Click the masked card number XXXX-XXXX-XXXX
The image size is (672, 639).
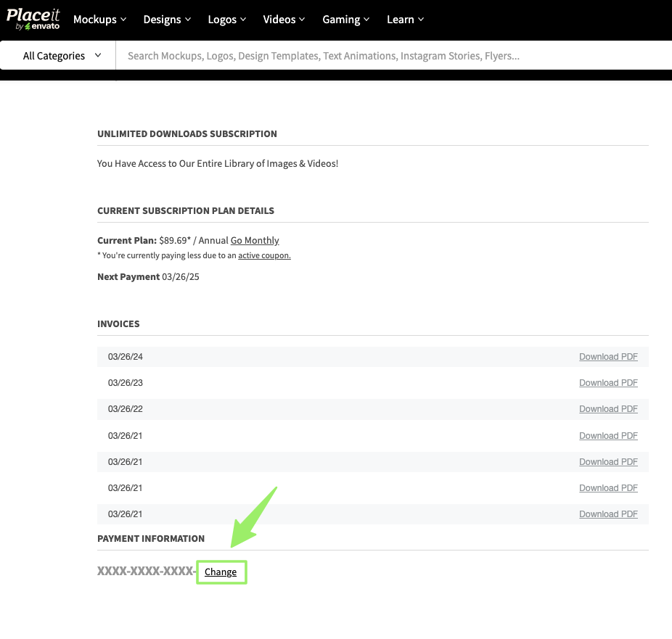point(146,571)
